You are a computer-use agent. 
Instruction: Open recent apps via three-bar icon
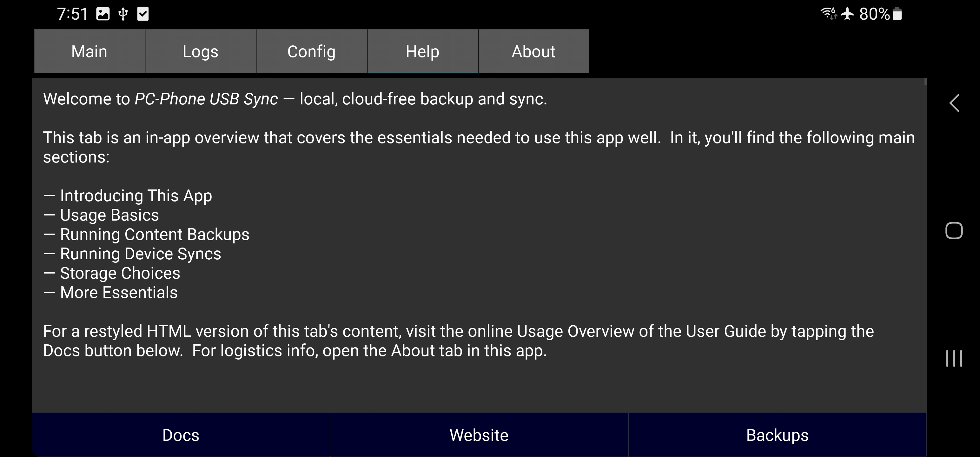pyautogui.click(x=954, y=358)
